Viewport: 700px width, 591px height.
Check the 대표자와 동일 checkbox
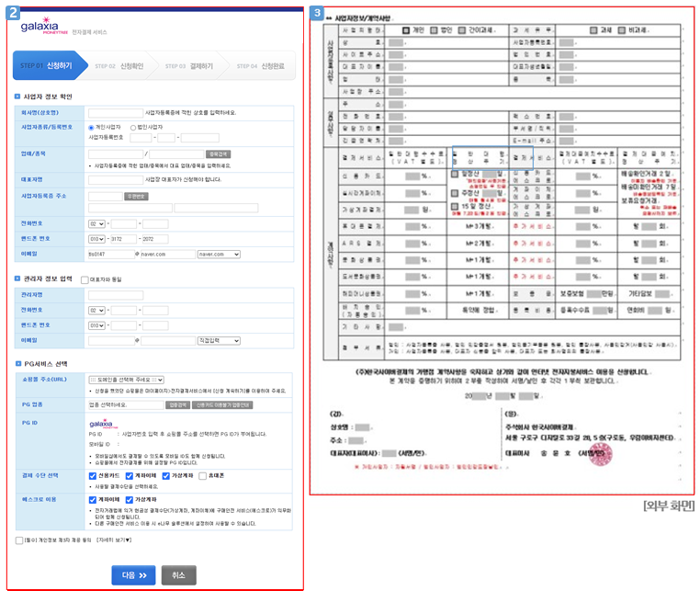[x=85, y=279]
